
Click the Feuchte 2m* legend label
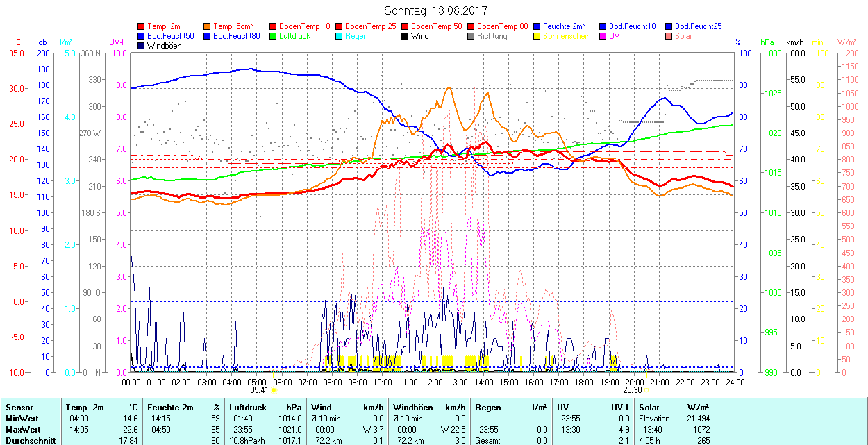point(564,26)
